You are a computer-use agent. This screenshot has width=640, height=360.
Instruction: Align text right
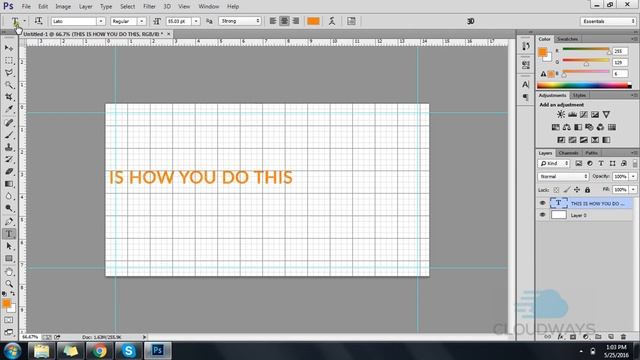click(x=296, y=21)
